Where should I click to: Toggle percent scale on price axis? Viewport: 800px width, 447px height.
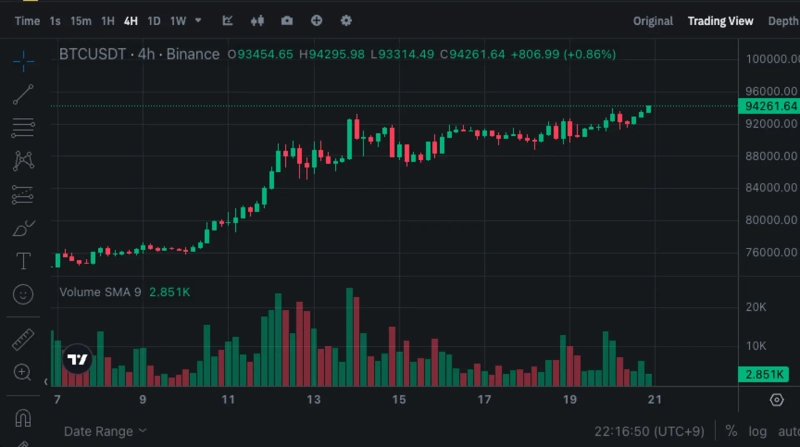coord(731,431)
